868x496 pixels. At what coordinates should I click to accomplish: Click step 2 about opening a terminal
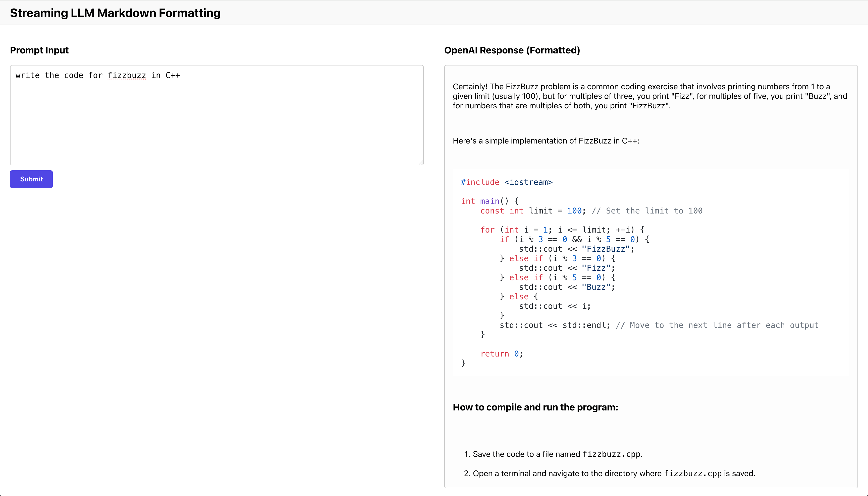(x=610, y=473)
